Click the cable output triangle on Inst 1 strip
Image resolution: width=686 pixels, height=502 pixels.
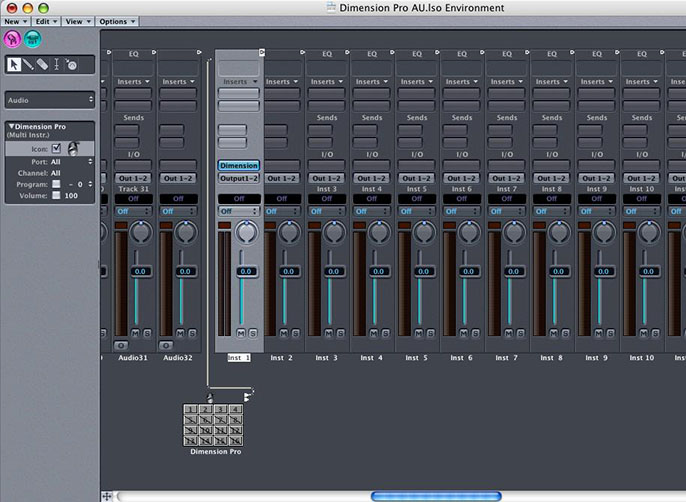coord(262,53)
